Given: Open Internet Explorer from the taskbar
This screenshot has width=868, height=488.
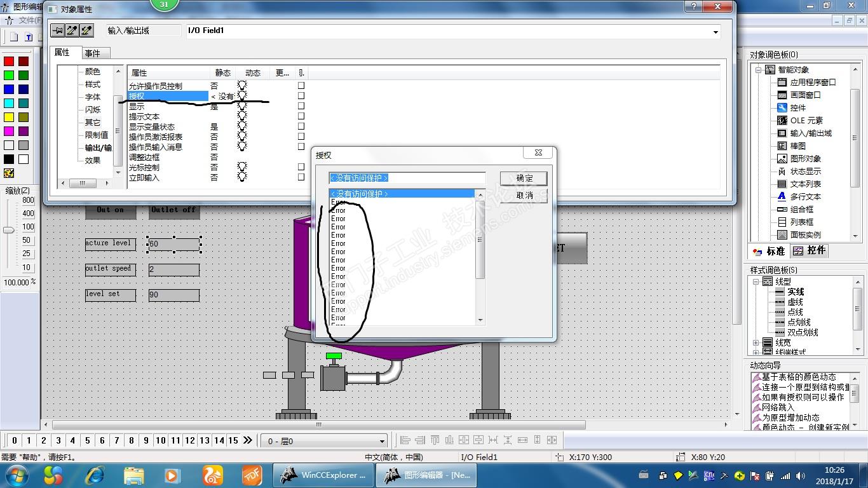Looking at the screenshot, I should 95,475.
